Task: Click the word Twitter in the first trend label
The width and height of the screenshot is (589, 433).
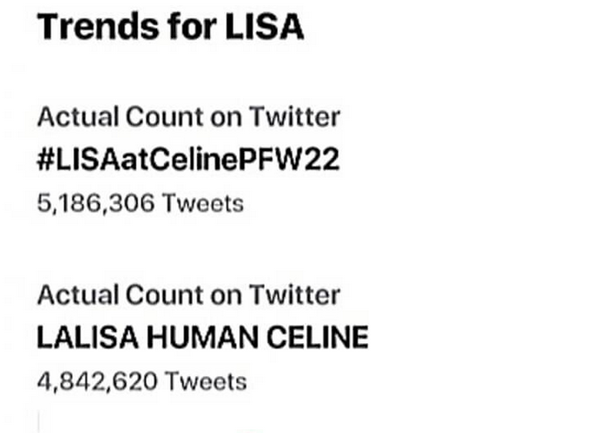Action: (x=295, y=116)
